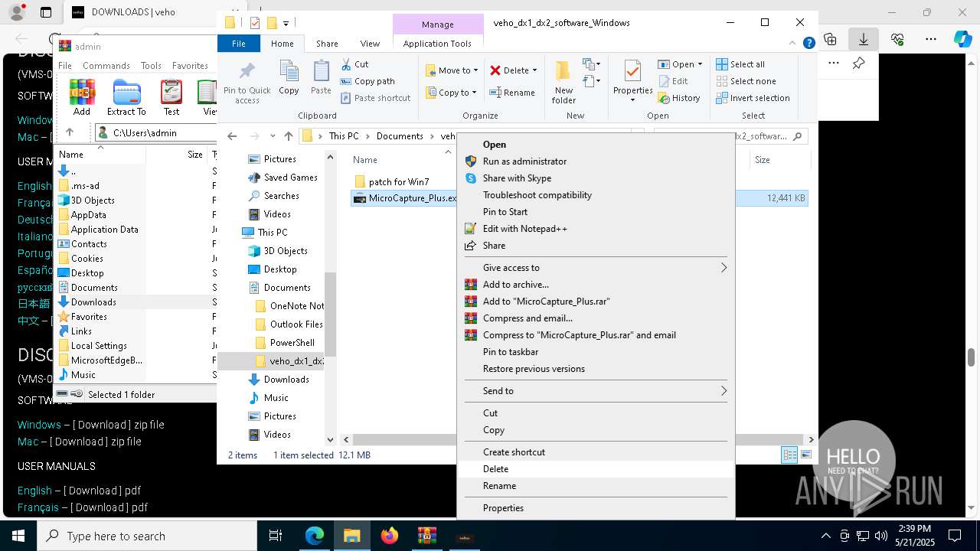
Task: Click Extract To in the WinRAR toolbar
Action: (126, 97)
